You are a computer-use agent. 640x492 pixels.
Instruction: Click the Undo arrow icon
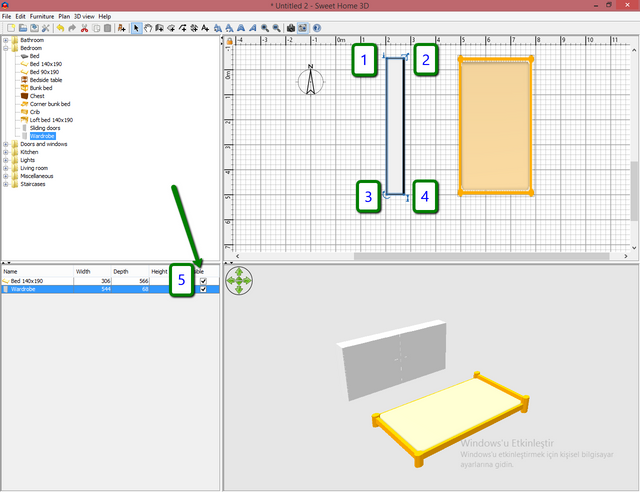[x=60, y=28]
